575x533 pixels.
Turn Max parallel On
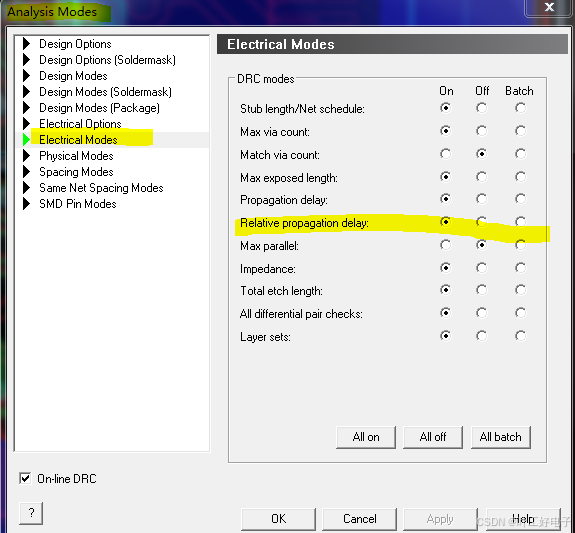(x=446, y=245)
